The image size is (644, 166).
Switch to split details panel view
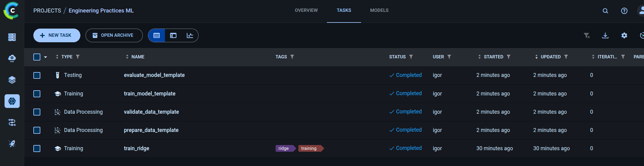pyautogui.click(x=173, y=36)
